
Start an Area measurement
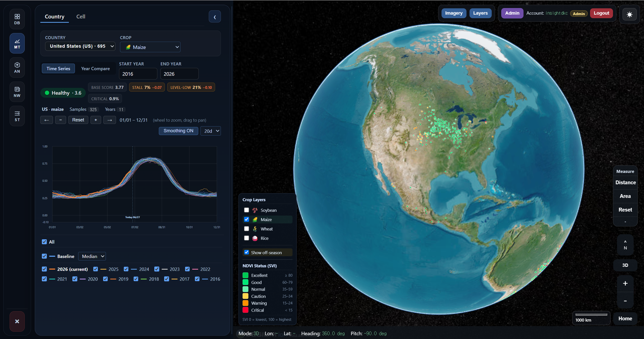(x=625, y=196)
